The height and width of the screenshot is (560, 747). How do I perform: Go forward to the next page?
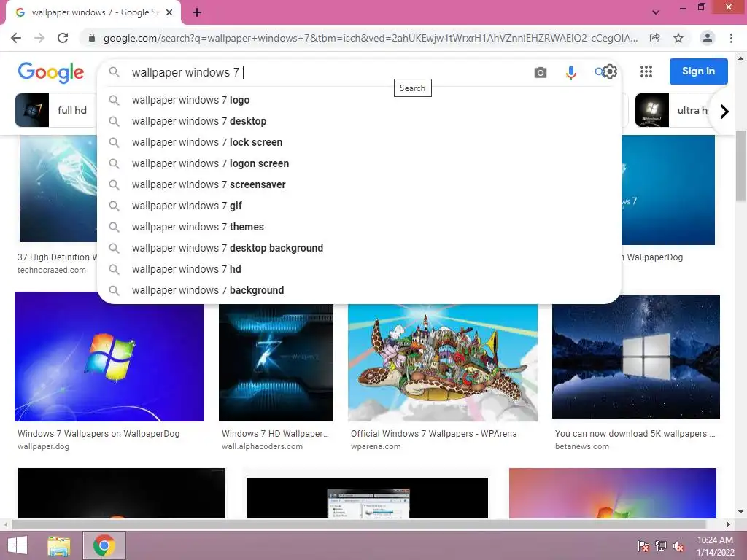pyautogui.click(x=39, y=38)
